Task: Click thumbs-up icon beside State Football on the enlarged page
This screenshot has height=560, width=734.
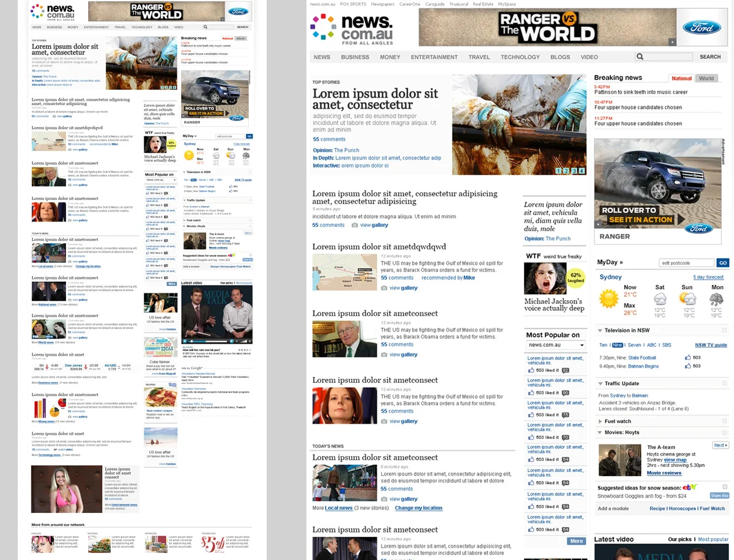Action: (x=688, y=358)
